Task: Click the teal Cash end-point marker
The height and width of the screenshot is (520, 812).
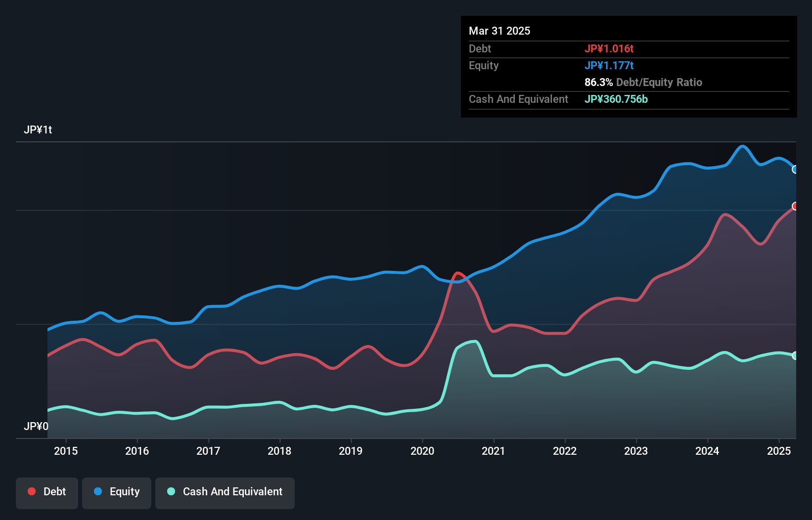Action: click(x=795, y=355)
